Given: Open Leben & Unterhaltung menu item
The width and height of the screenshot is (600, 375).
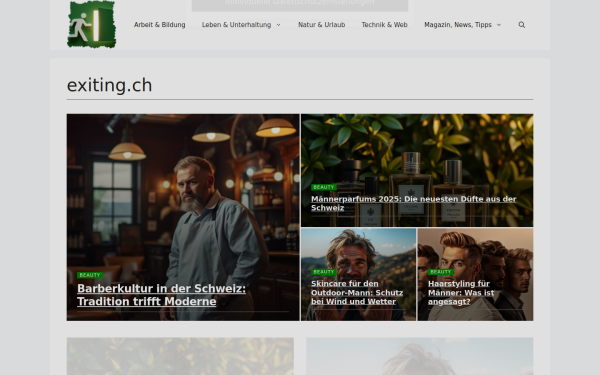Looking at the screenshot, I should 236,25.
